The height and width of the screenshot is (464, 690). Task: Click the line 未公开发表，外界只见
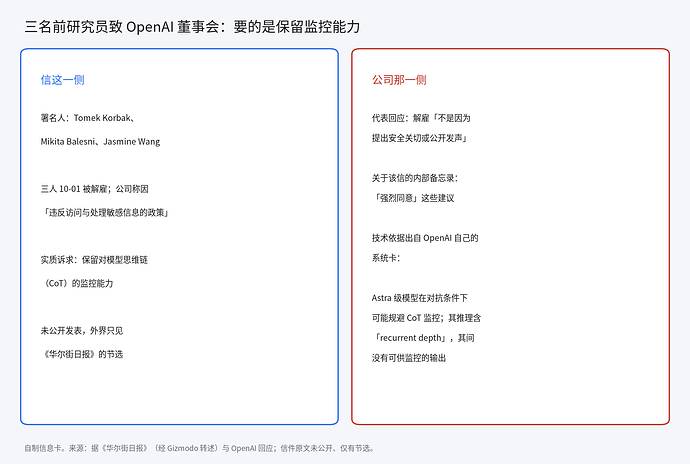pyautogui.click(x=82, y=331)
